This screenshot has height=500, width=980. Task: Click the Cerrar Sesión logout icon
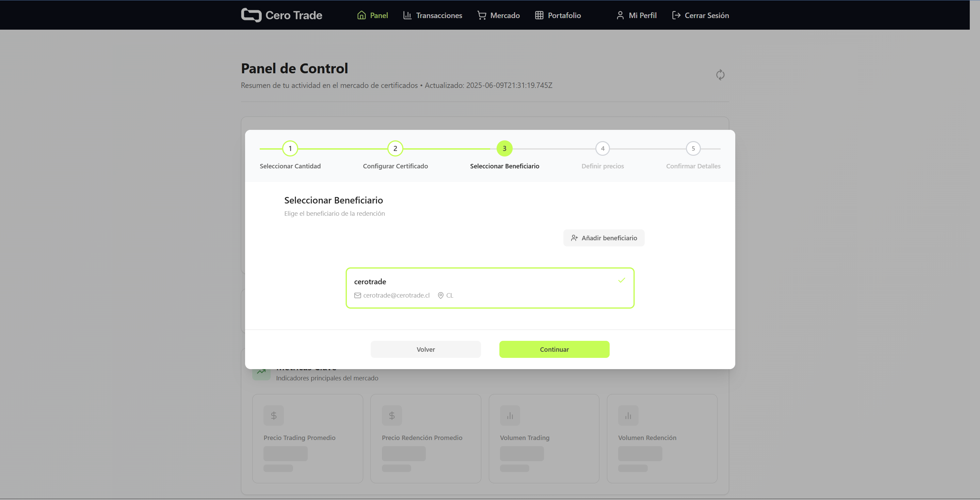(x=676, y=15)
